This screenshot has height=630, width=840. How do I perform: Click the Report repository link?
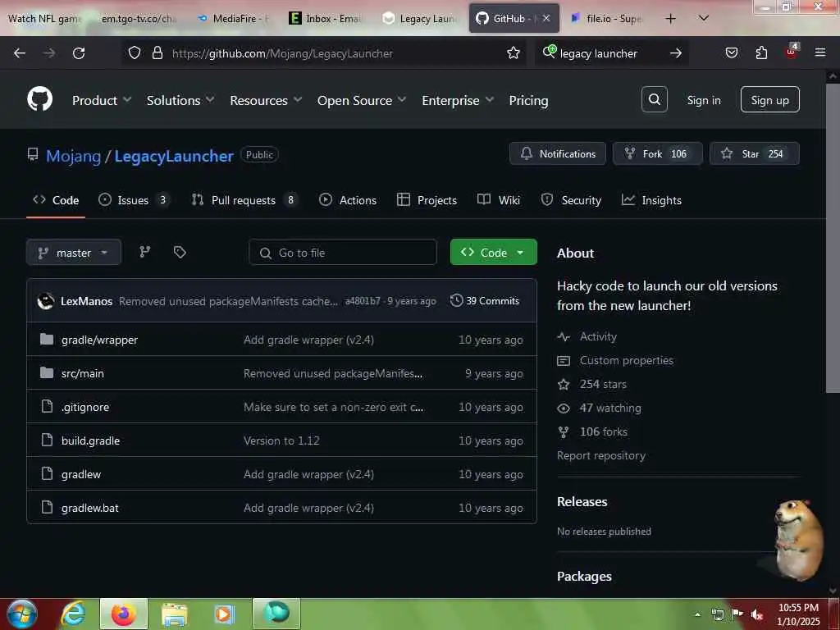(601, 455)
